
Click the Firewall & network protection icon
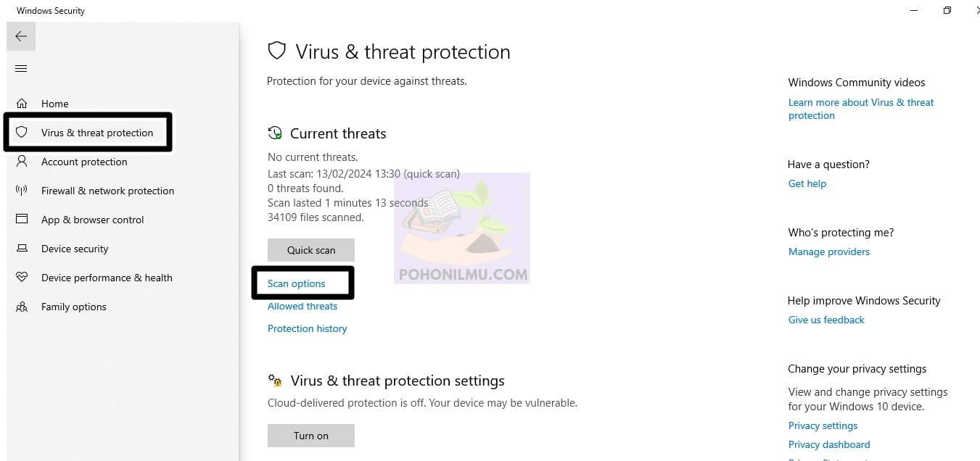tap(22, 191)
